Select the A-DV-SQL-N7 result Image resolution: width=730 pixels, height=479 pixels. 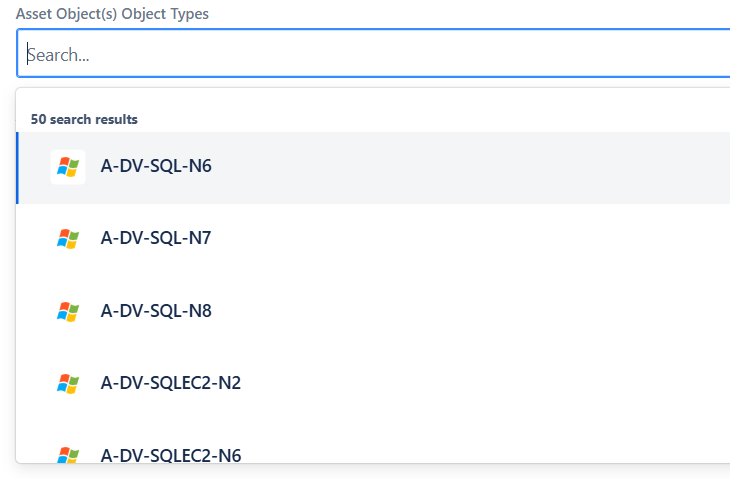[x=373, y=240]
